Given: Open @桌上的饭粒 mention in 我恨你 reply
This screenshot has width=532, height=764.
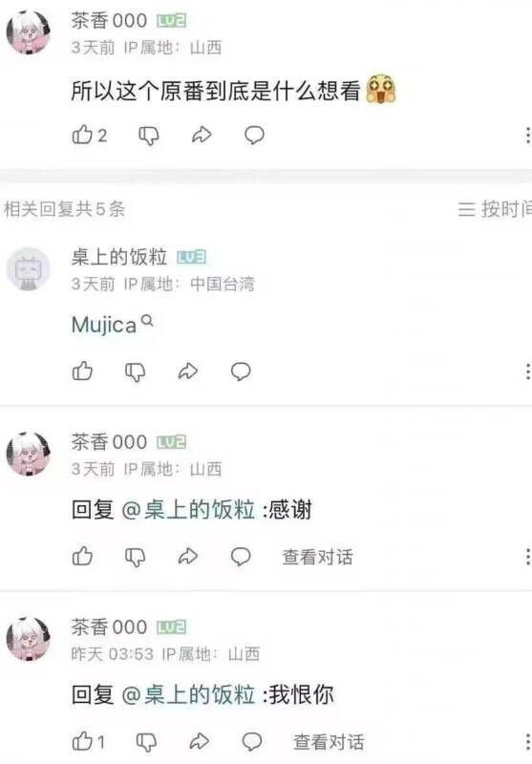Looking at the screenshot, I should [x=188, y=694].
